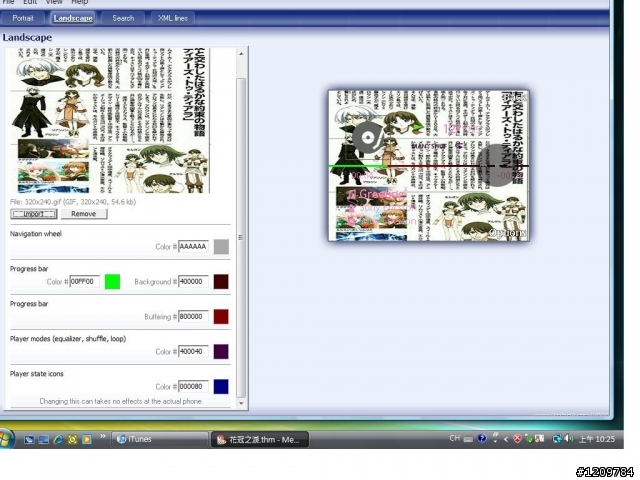The width and height of the screenshot is (640, 480).
Task: Expand the quick launch overflow chevron
Action: 102,436
